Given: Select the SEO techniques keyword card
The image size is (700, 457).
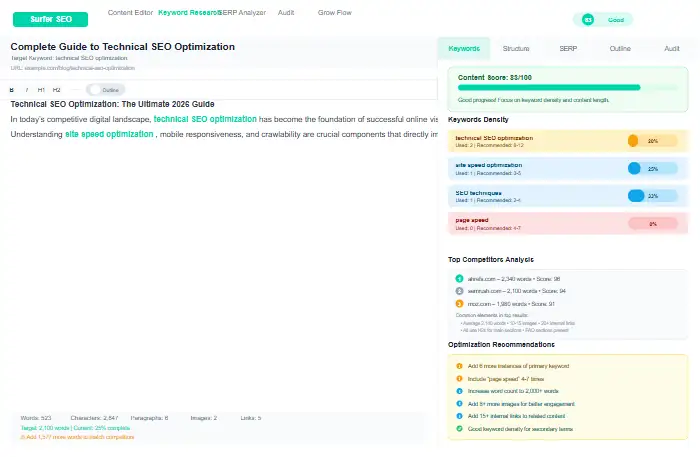Looking at the screenshot, I should 567,196.
